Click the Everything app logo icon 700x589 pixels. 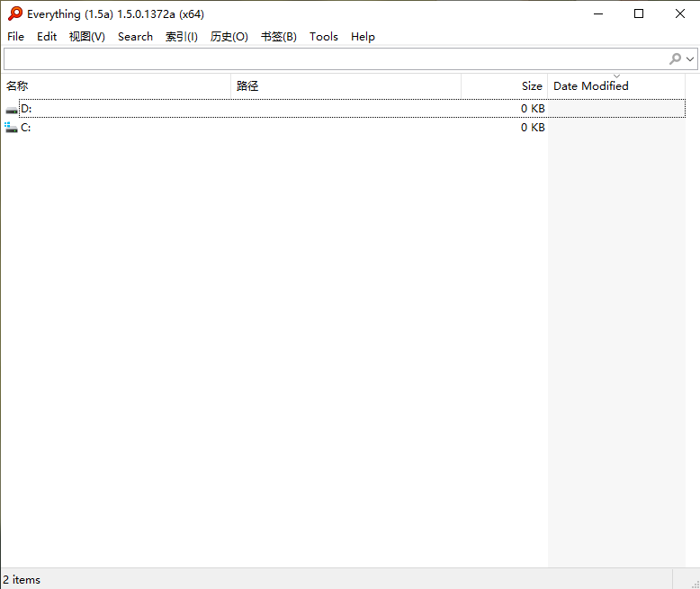[15, 13]
